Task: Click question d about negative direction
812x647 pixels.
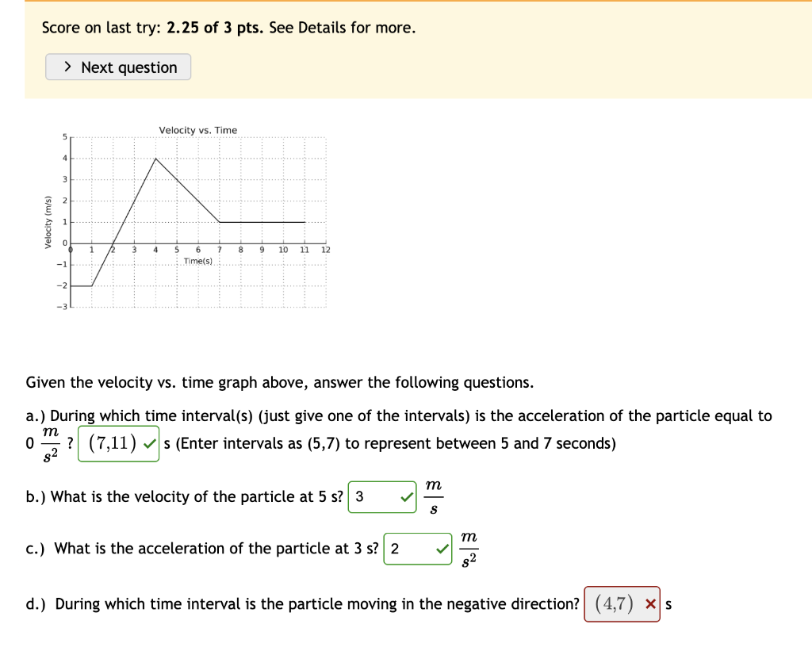Action: click(301, 603)
